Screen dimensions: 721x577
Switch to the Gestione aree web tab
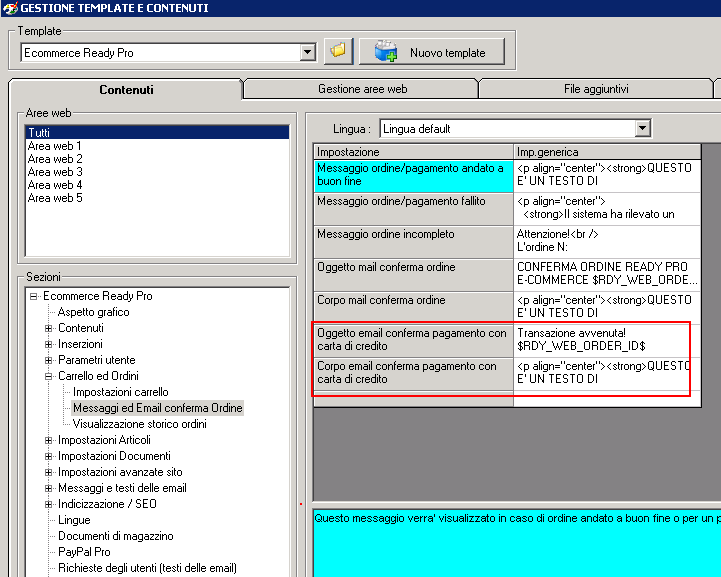click(x=362, y=89)
